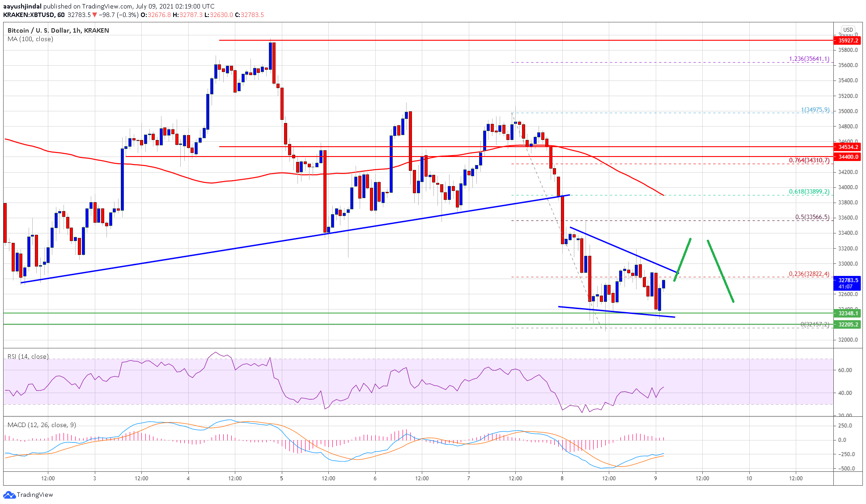Click the green downward projection arrow
This screenshot has width=866, height=504.
[x=720, y=271]
